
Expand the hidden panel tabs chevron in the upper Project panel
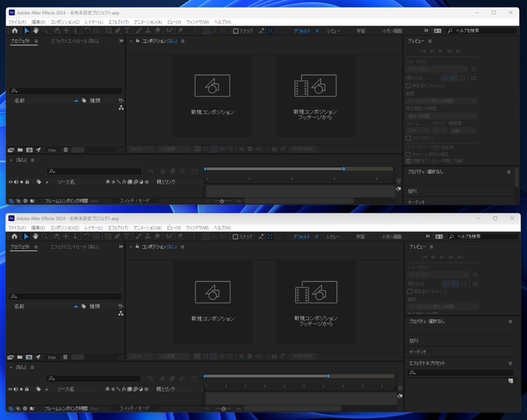click(x=121, y=41)
